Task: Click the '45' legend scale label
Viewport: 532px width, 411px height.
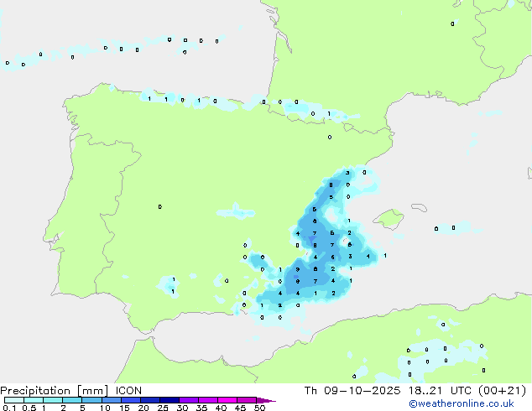Action: [x=240, y=408]
